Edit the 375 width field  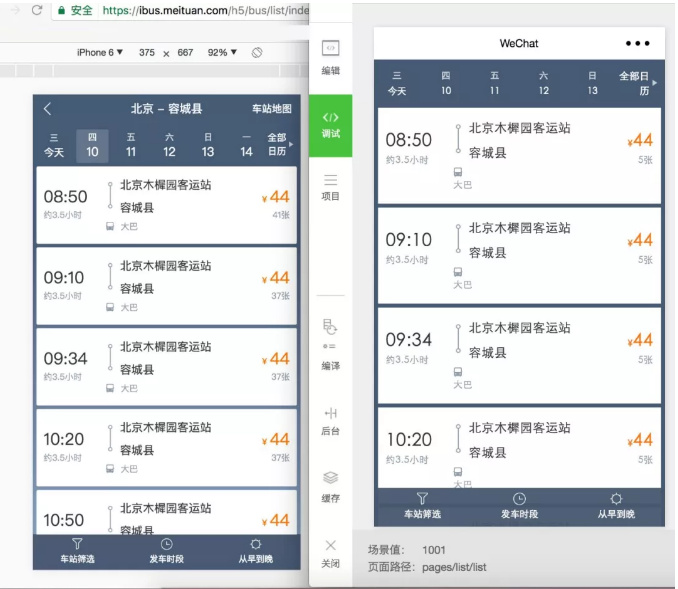click(147, 52)
